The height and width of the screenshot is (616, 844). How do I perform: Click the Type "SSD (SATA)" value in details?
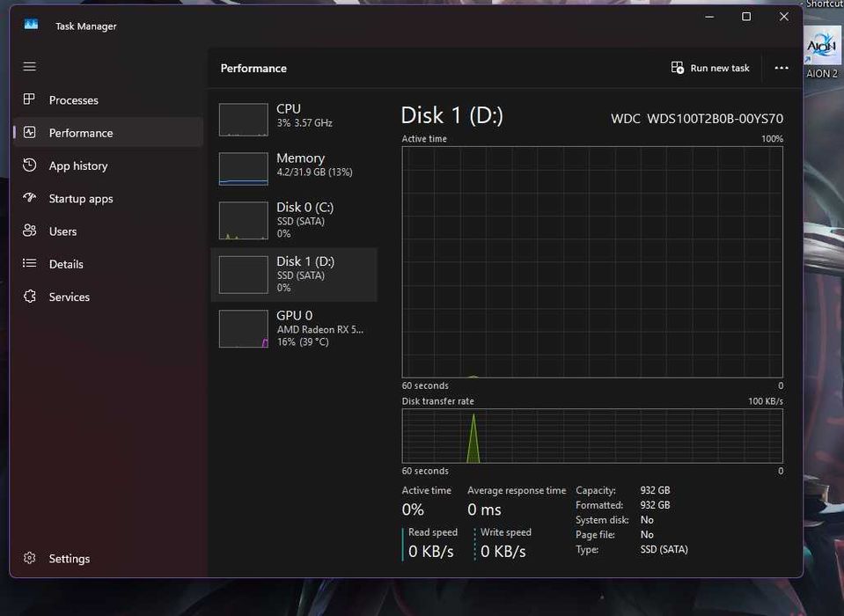click(664, 549)
